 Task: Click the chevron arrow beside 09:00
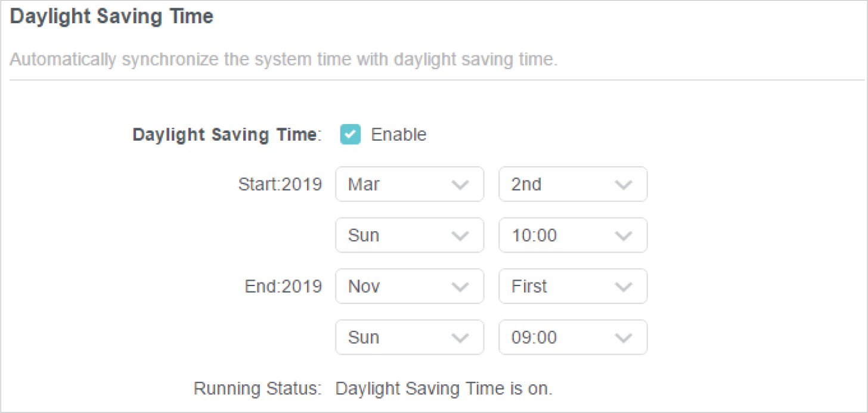pos(623,338)
